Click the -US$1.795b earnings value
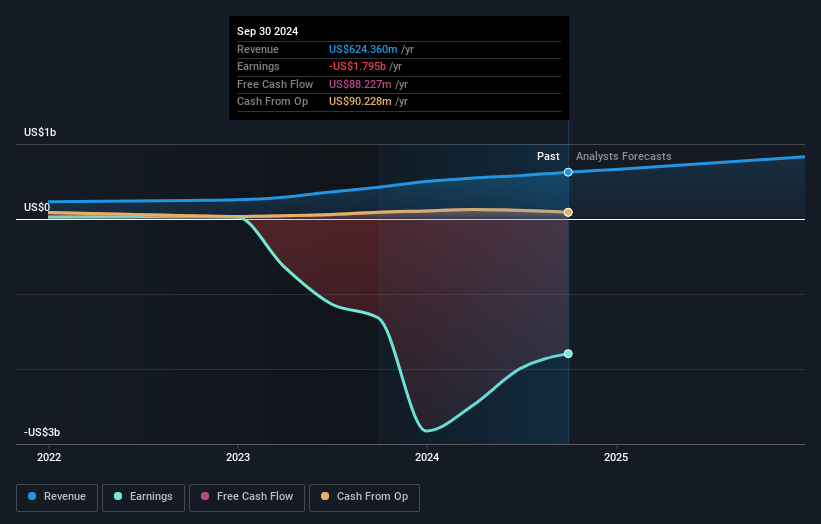Image resolution: width=821 pixels, height=524 pixels. [358, 66]
